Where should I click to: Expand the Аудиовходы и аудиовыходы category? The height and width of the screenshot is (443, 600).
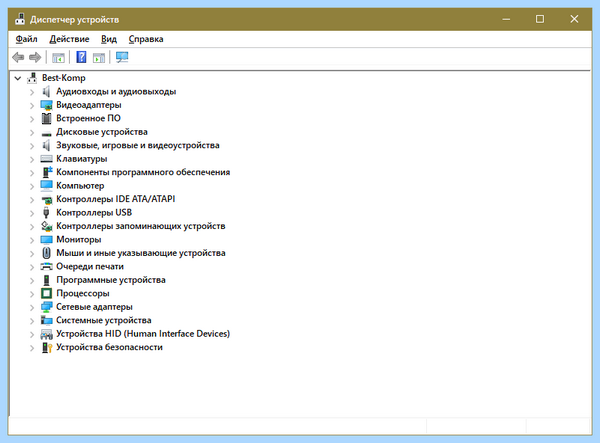point(32,92)
